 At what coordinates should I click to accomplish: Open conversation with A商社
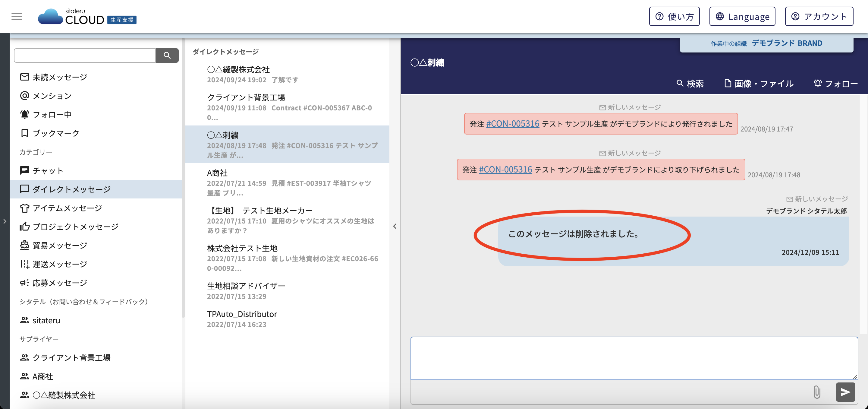point(287,182)
